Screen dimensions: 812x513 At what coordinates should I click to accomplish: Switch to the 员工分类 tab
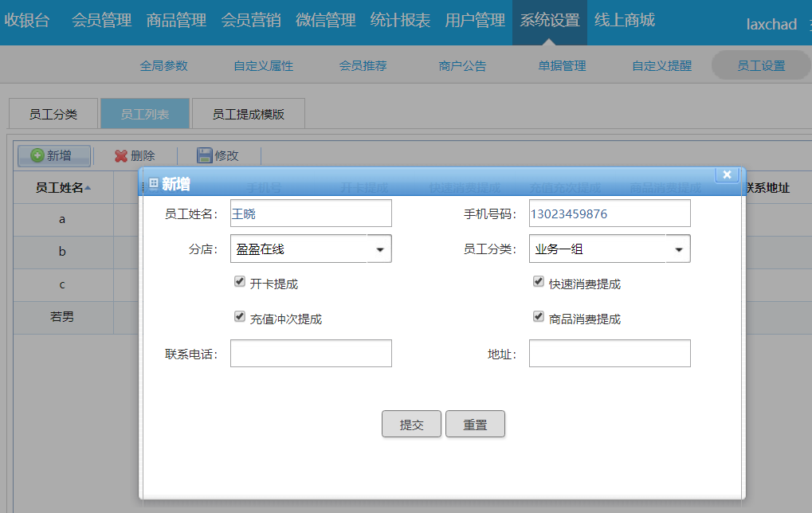click(53, 114)
